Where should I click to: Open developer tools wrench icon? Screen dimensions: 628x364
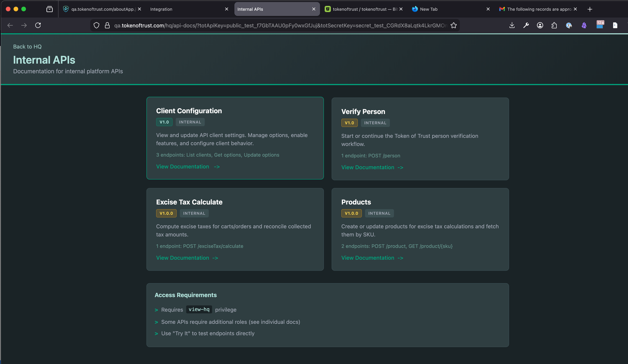(526, 25)
